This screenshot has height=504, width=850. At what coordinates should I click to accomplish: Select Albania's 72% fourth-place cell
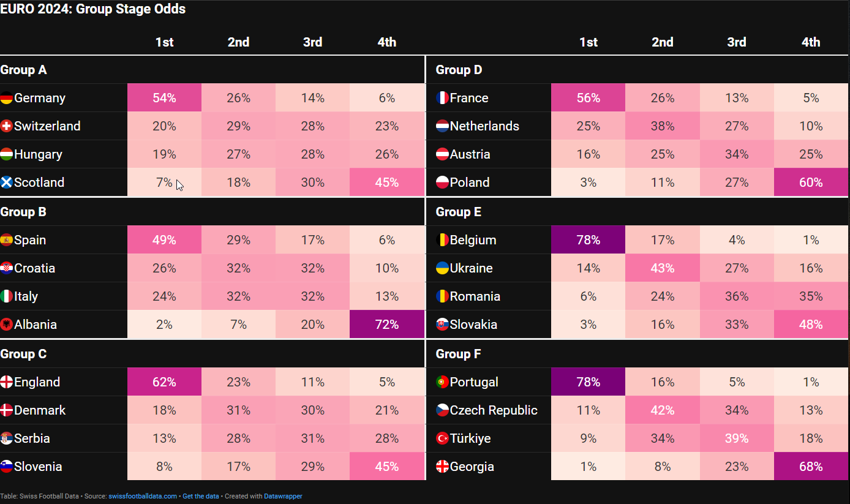(x=387, y=325)
